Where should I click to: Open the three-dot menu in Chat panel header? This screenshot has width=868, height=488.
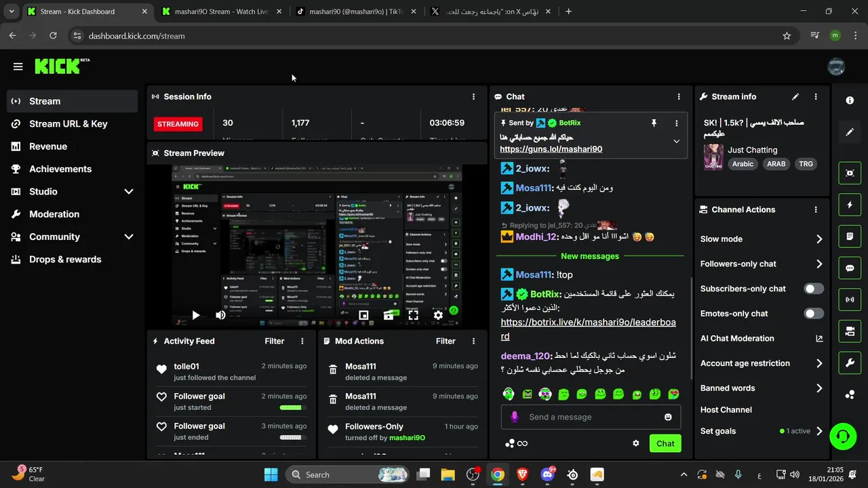pyautogui.click(x=679, y=97)
